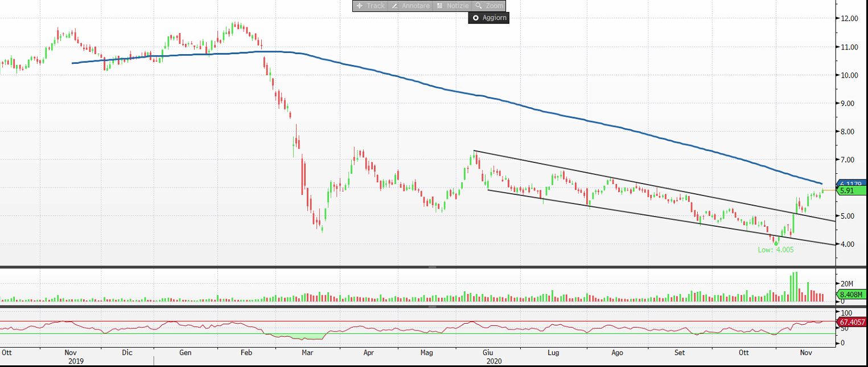
Task: Click the green Low 4.005 marker
Action: click(x=775, y=243)
